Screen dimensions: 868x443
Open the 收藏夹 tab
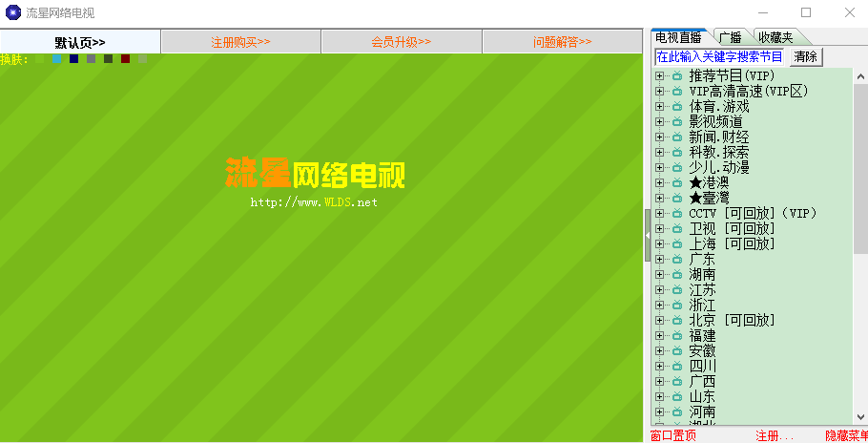coord(775,37)
